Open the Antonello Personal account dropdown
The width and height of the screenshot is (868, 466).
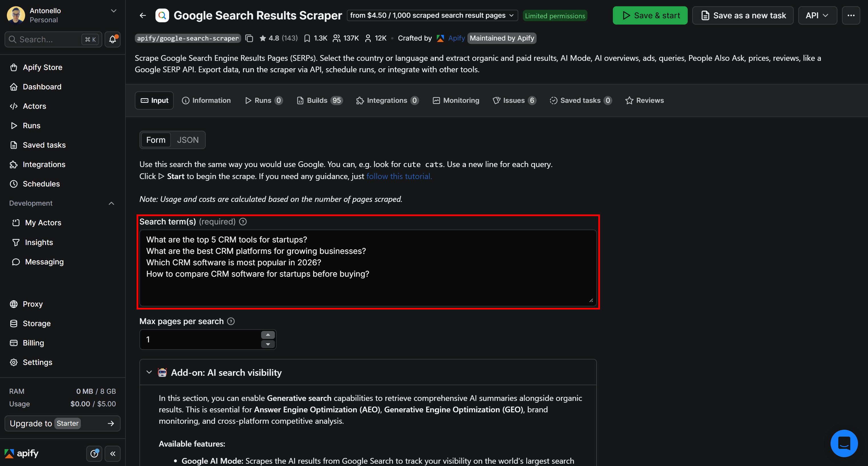pyautogui.click(x=63, y=15)
